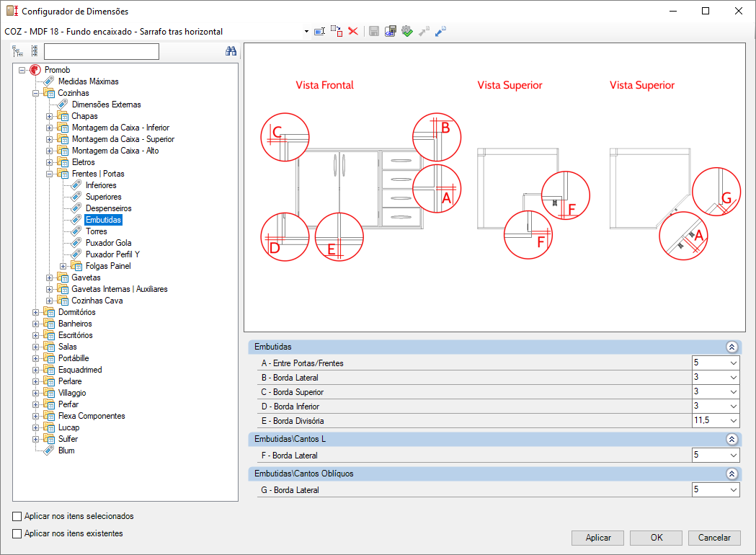Click the binoculars search icon
Image resolution: width=756 pixels, height=555 pixels.
point(231,51)
